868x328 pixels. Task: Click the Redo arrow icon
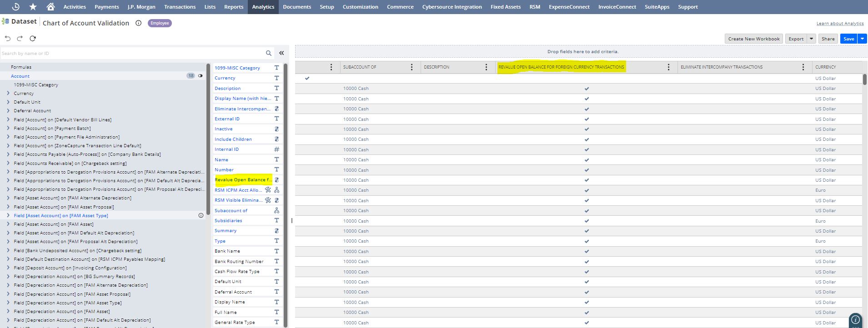pyautogui.click(x=20, y=39)
